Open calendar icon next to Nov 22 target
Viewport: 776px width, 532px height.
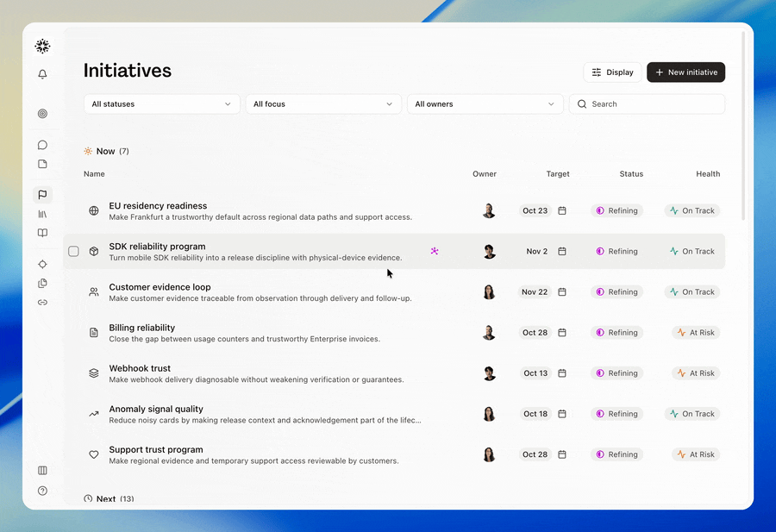pos(562,292)
